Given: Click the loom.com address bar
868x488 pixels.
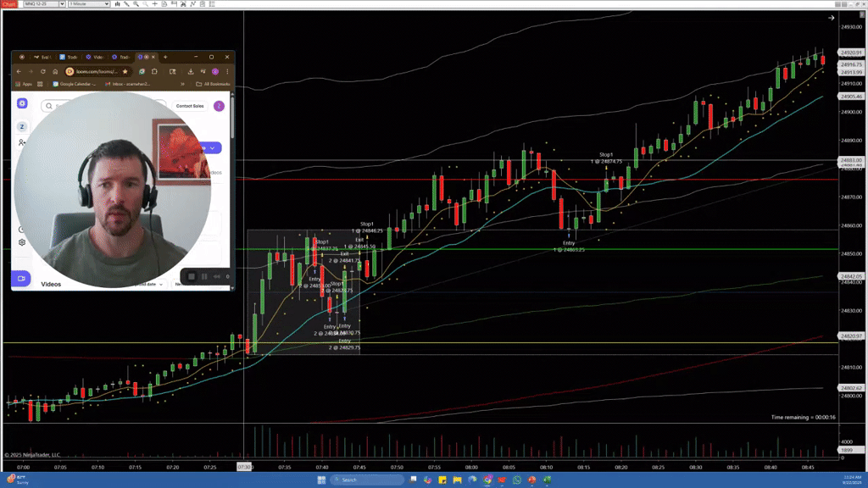Looking at the screenshot, I should (97, 71).
